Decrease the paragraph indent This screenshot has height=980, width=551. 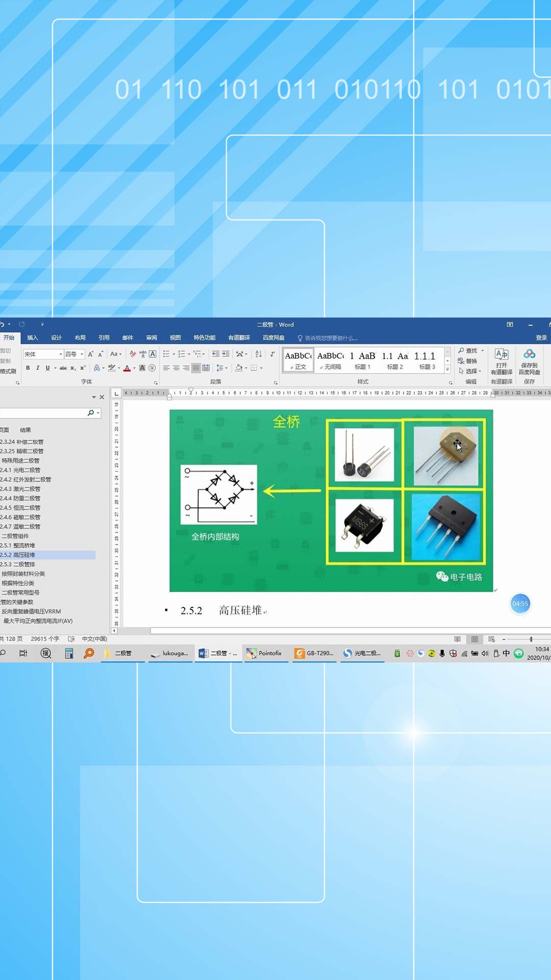[x=216, y=354]
